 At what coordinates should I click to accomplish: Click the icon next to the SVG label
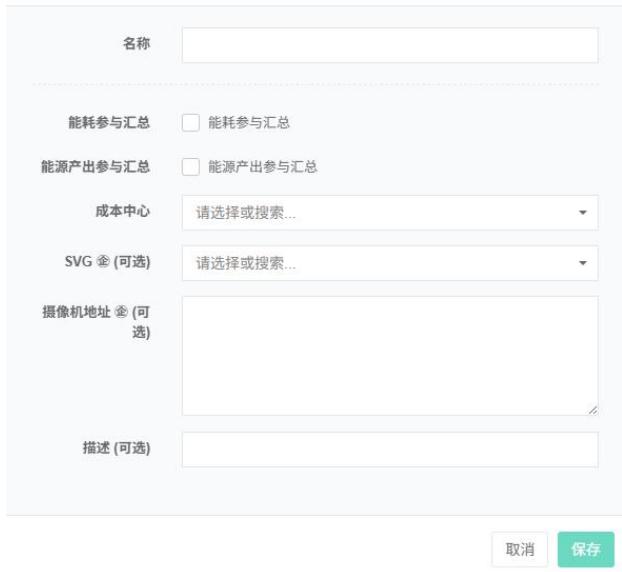[104, 263]
